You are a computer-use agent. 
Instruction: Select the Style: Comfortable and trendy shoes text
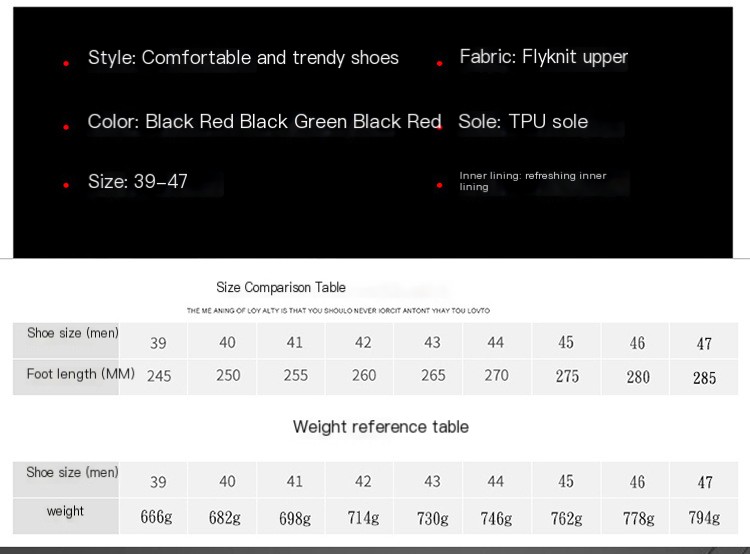(243, 57)
